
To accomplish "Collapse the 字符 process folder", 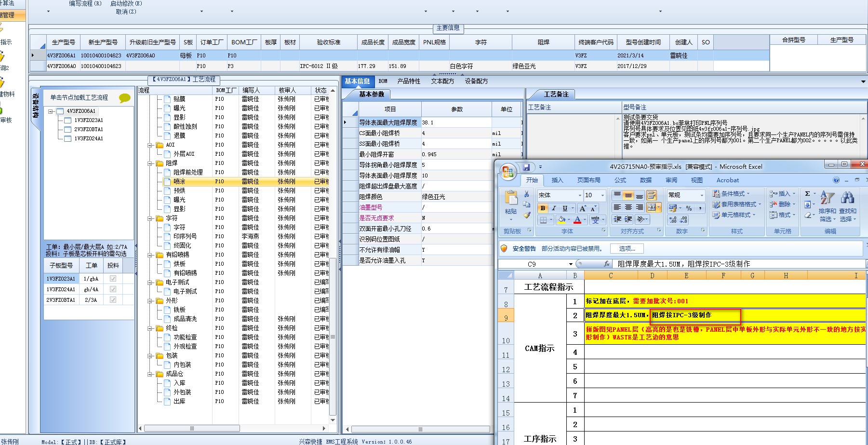I will pyautogui.click(x=150, y=218).
